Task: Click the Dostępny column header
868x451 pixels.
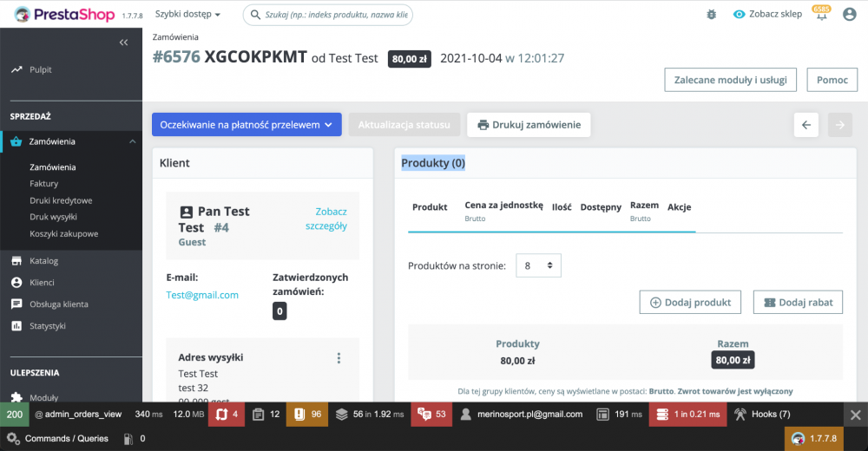Action: tap(601, 207)
